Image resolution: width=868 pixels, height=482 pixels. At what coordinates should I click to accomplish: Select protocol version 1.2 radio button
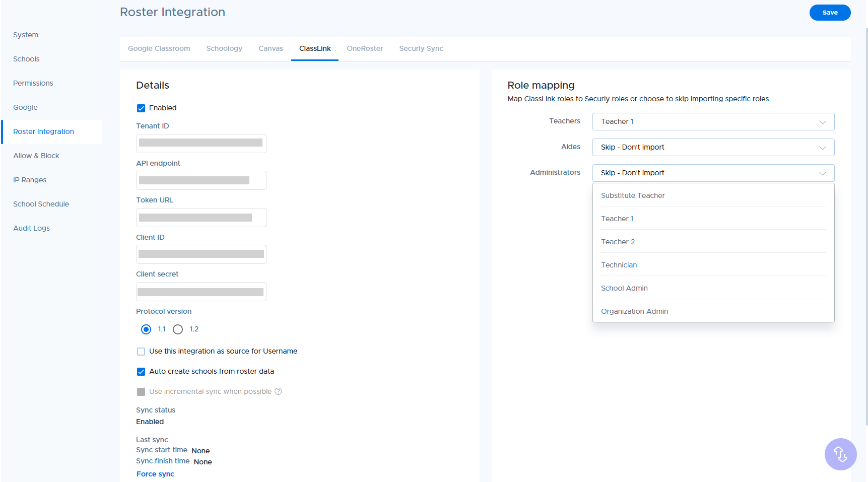(x=178, y=329)
